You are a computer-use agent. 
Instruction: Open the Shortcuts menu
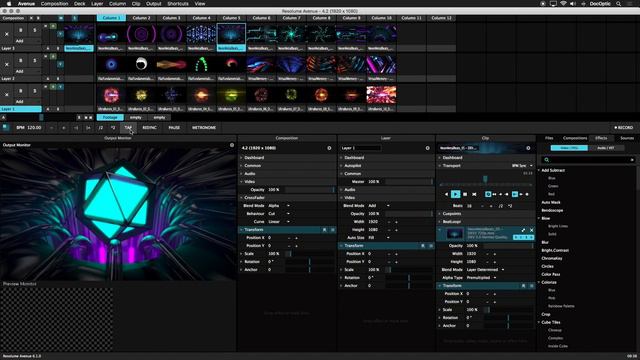point(178,4)
